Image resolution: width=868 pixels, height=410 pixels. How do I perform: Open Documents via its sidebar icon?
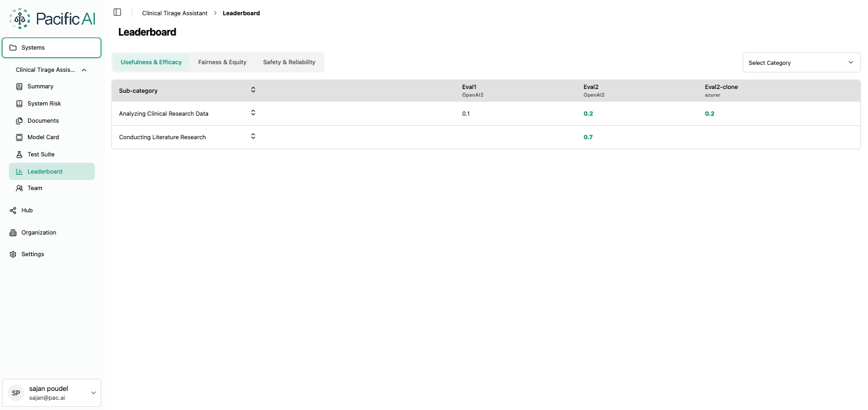pyautogui.click(x=19, y=120)
